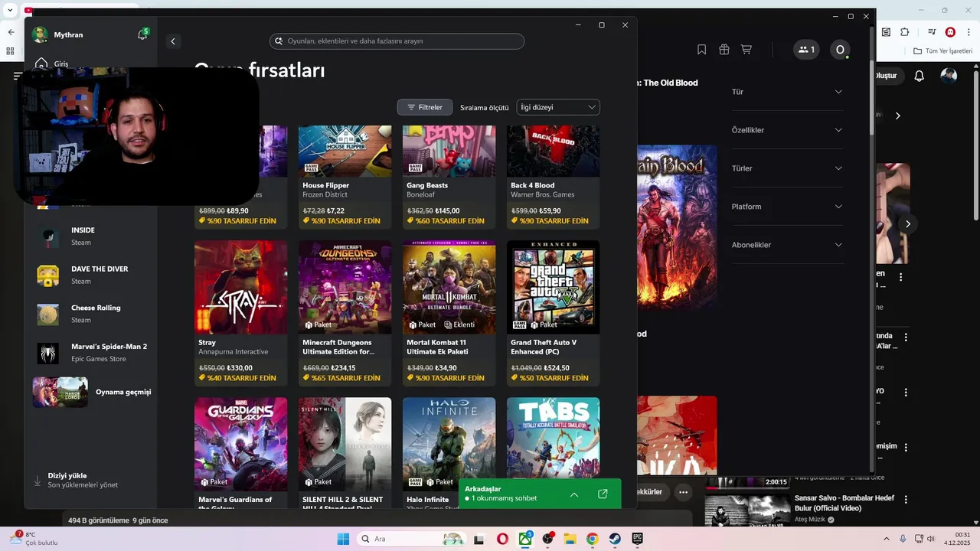
Task: Open the Silent Hill 2 bundle card
Action: pyautogui.click(x=345, y=452)
